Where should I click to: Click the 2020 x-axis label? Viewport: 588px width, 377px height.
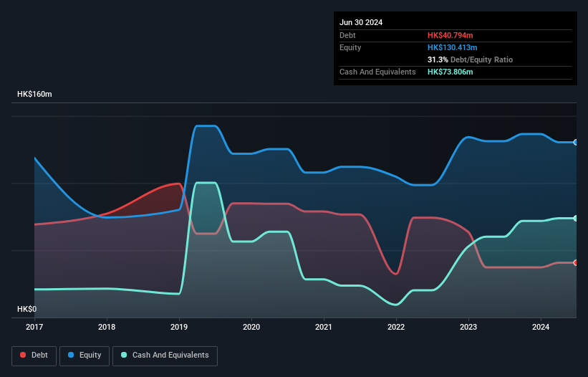[x=251, y=327]
